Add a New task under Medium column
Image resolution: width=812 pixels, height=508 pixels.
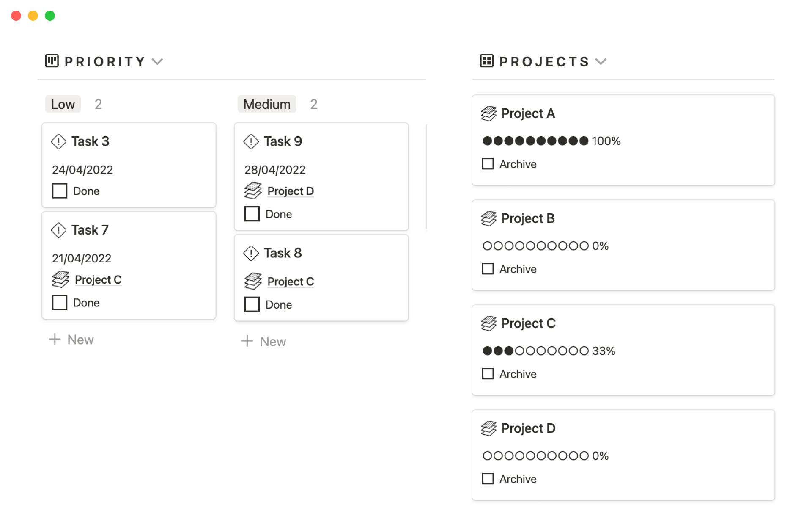point(264,342)
